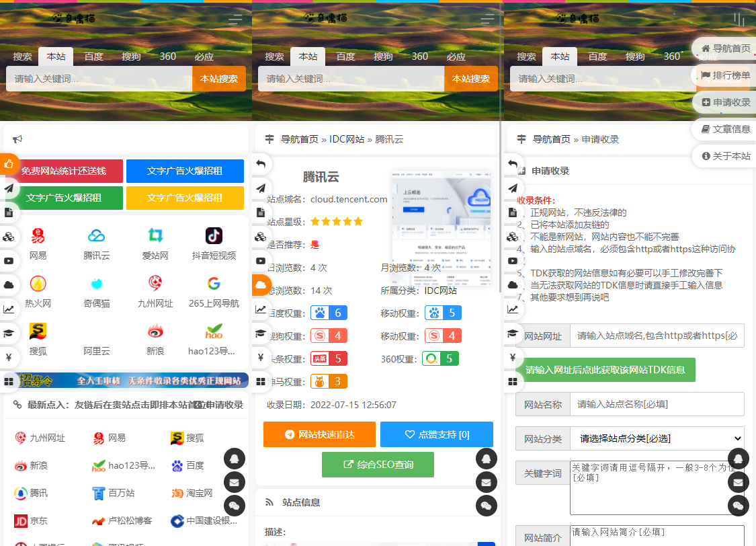Click the back arrow icon on 申请收录 panel

(513, 164)
